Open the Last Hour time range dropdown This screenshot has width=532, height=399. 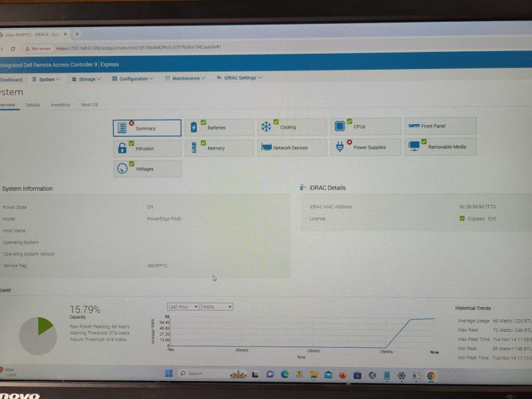[183, 307]
